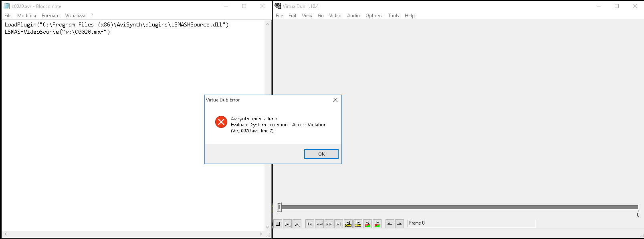
Task: Click the 'Avisynth open failure:' text
Action: coord(254,119)
